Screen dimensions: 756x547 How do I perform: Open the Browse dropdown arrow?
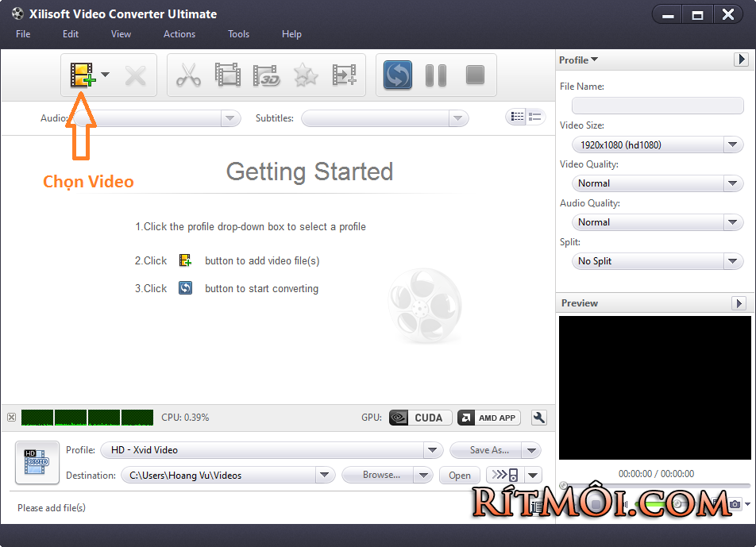coord(423,476)
